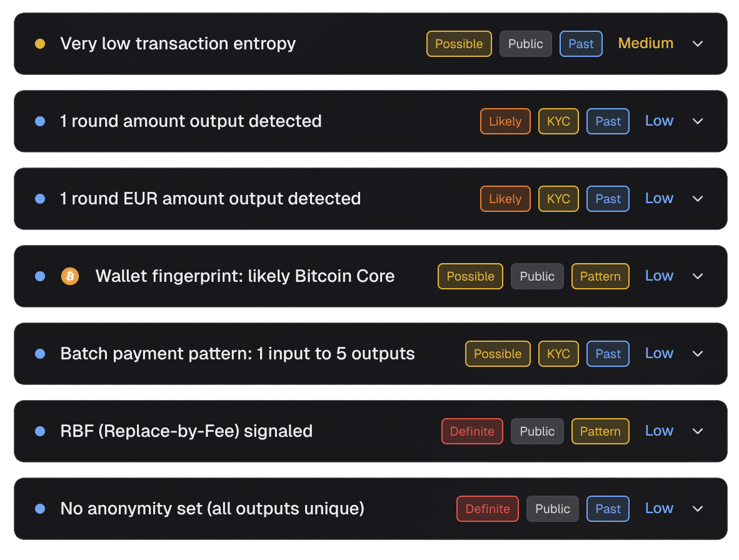Click the Bitcoin logo on the wallet fingerprint row
Screen dimensions: 739x560
click(x=70, y=276)
